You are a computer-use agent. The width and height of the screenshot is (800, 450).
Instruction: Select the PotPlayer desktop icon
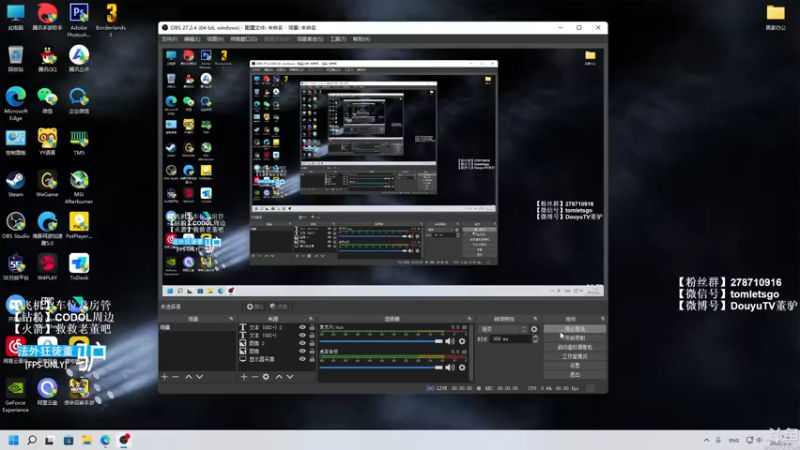pos(79,226)
